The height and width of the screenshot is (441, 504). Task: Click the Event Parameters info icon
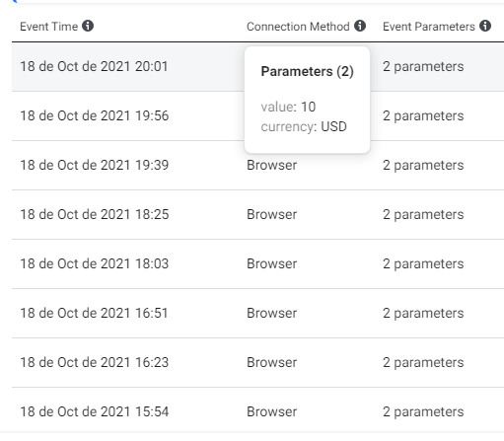pos(485,26)
